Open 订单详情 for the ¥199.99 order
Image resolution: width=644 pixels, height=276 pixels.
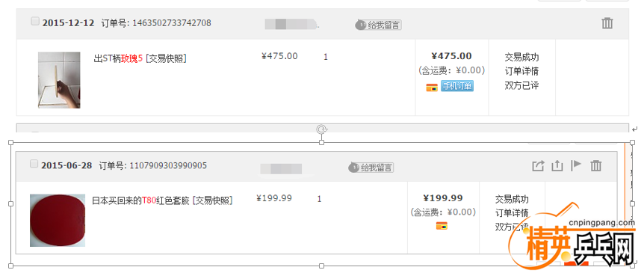point(512,213)
